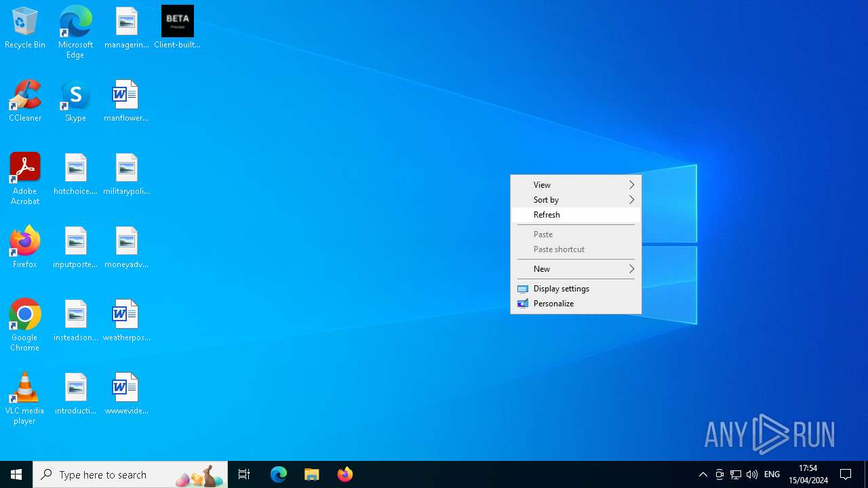Select the Google Chrome shortcut

click(25, 325)
